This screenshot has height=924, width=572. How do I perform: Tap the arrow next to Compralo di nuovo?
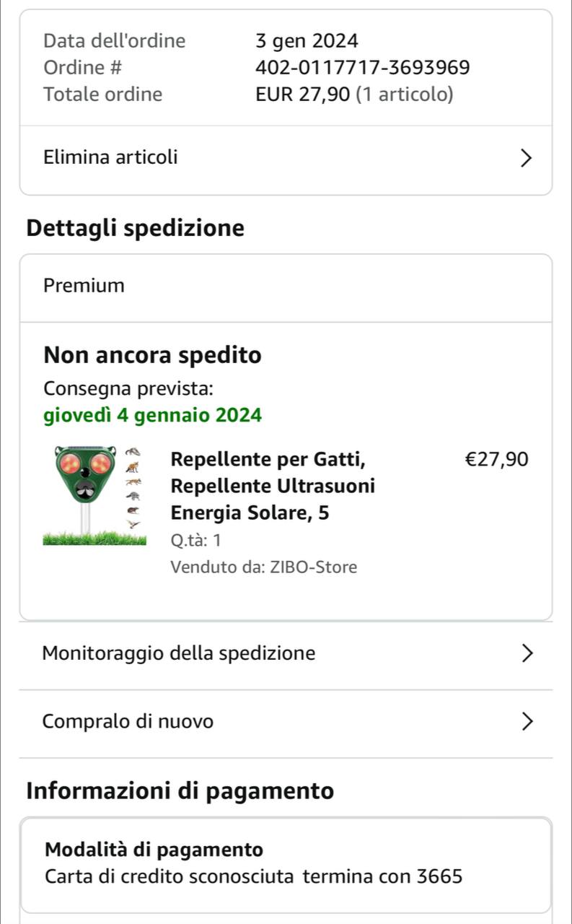[527, 721]
